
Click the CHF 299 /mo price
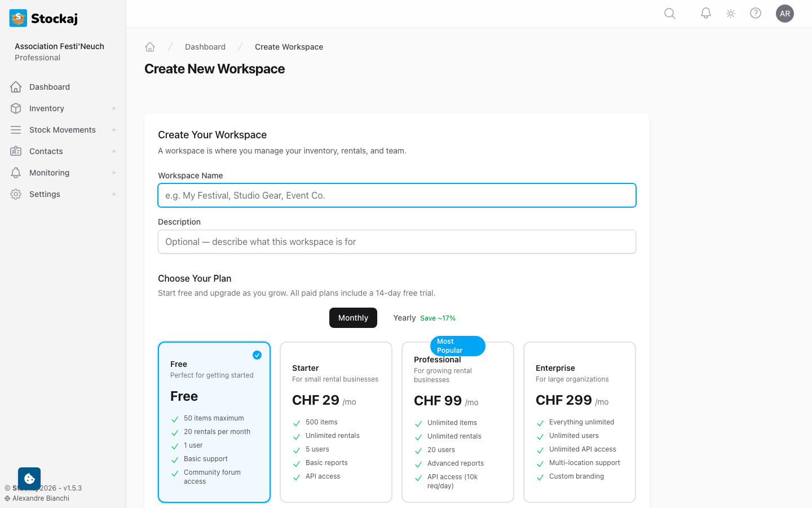[572, 400]
